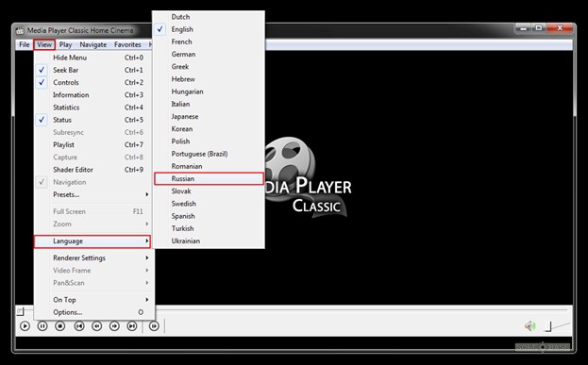
Task: Select German as the language
Action: coord(209,55)
